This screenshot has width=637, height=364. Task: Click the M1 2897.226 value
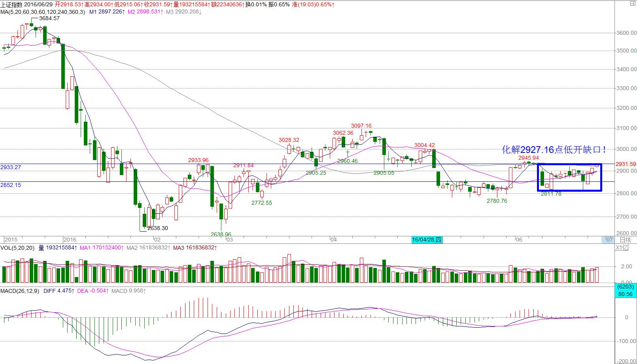click(108, 12)
